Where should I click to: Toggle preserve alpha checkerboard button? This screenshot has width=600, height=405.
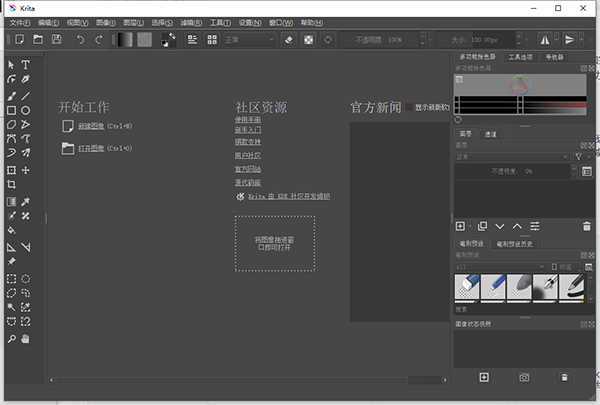tap(308, 39)
